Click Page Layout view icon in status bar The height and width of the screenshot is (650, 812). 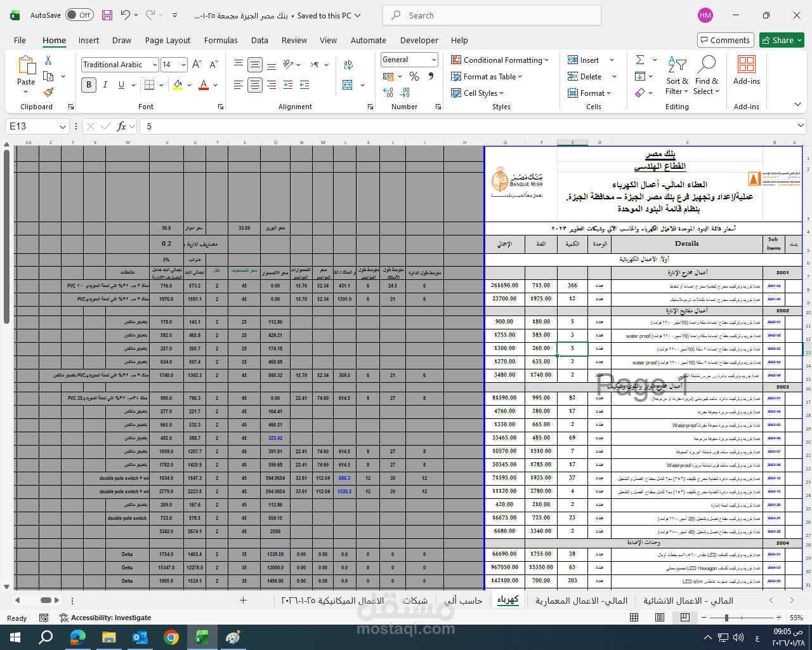pyautogui.click(x=659, y=618)
